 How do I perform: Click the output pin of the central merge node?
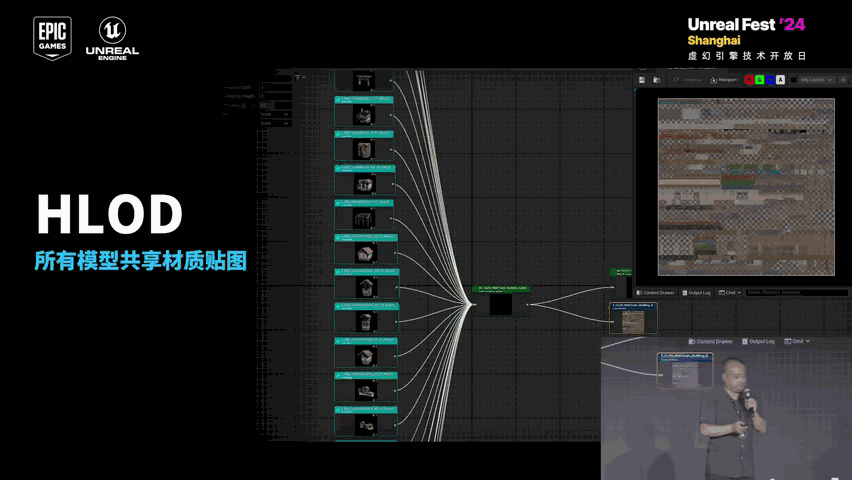527,304
